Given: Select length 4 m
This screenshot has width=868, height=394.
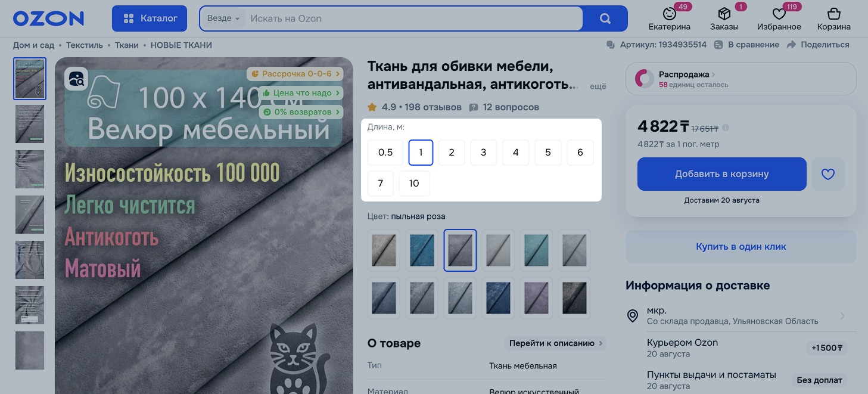Looking at the screenshot, I should pyautogui.click(x=516, y=153).
